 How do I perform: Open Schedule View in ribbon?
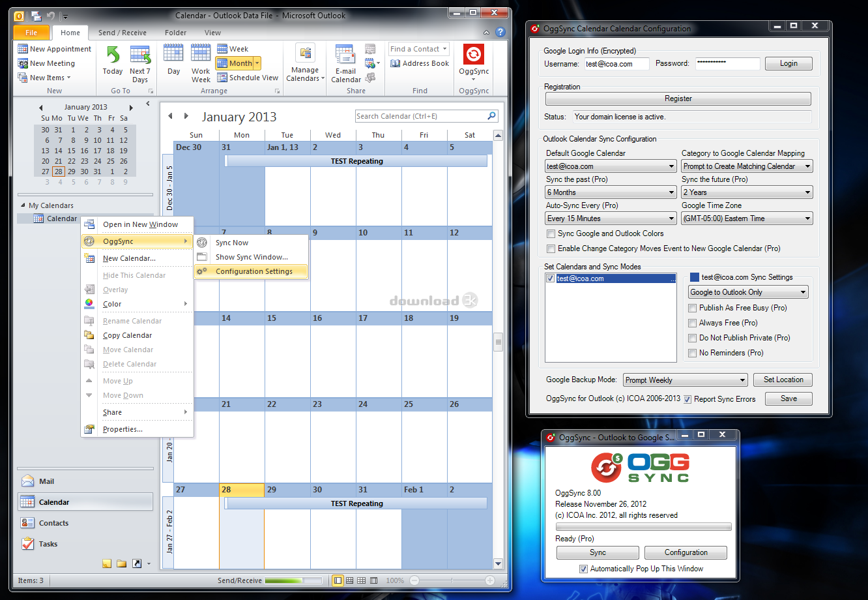pos(248,78)
